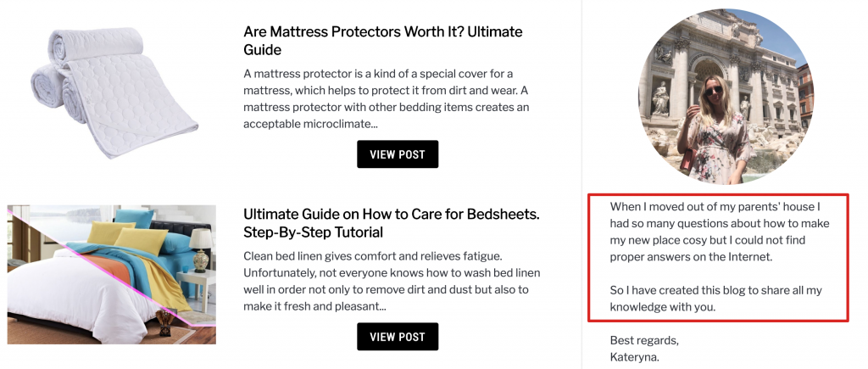This screenshot has height=369, width=868.
Task: Open 'Ultimate Guide on How to Care for Bedsheets'
Action: coord(391,214)
